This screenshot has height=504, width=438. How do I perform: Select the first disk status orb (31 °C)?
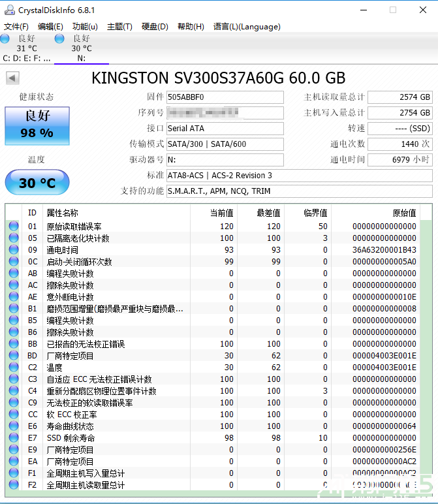(x=6, y=39)
